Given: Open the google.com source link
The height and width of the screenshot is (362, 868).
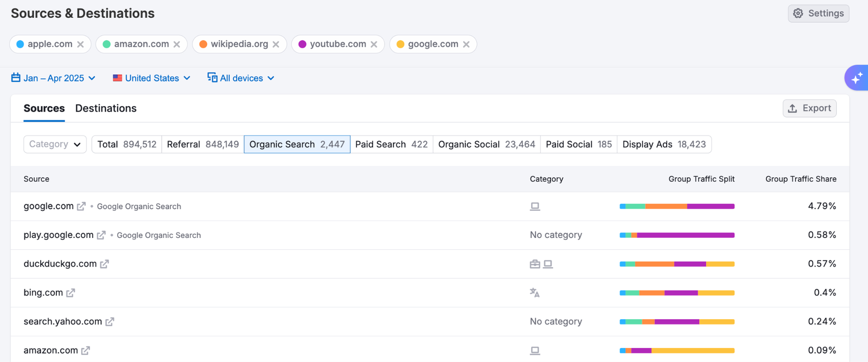Looking at the screenshot, I should [48, 206].
